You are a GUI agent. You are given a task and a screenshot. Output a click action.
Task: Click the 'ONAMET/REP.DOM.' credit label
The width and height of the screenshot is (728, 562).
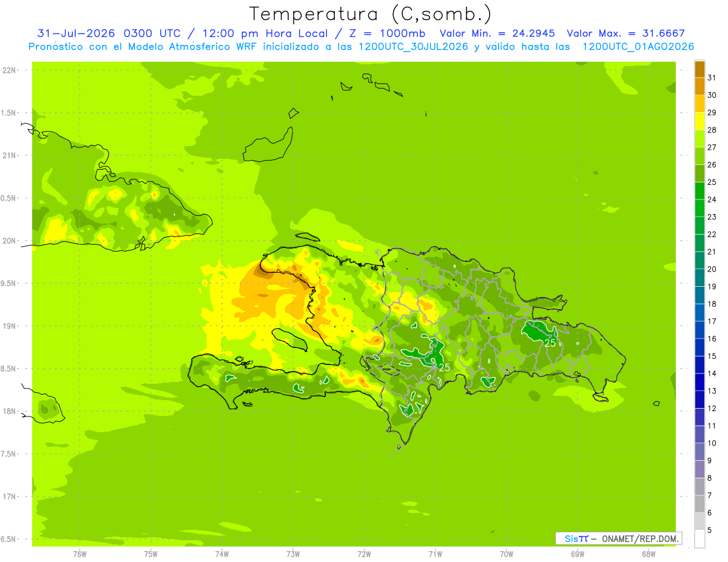(640, 538)
